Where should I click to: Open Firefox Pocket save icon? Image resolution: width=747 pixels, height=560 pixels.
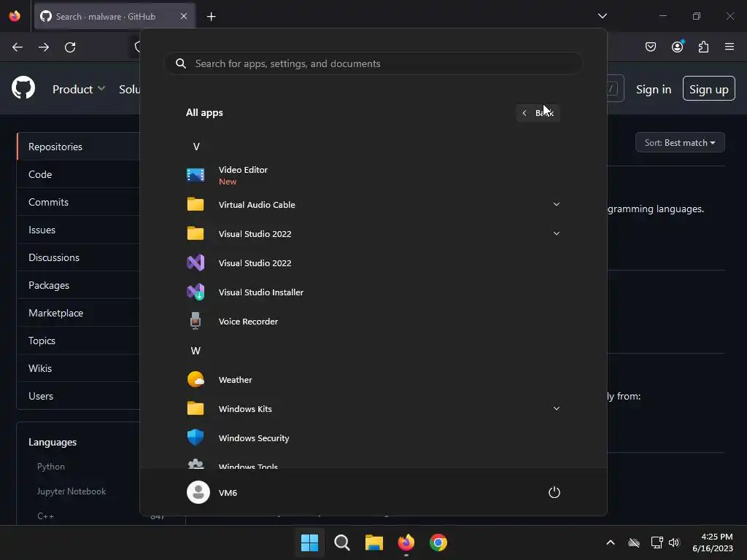click(x=651, y=47)
